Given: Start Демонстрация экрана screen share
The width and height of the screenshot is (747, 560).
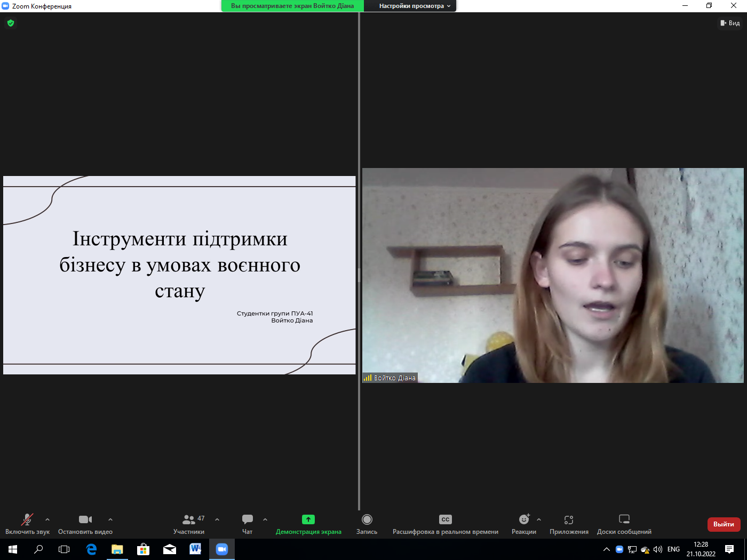Looking at the screenshot, I should [x=308, y=524].
